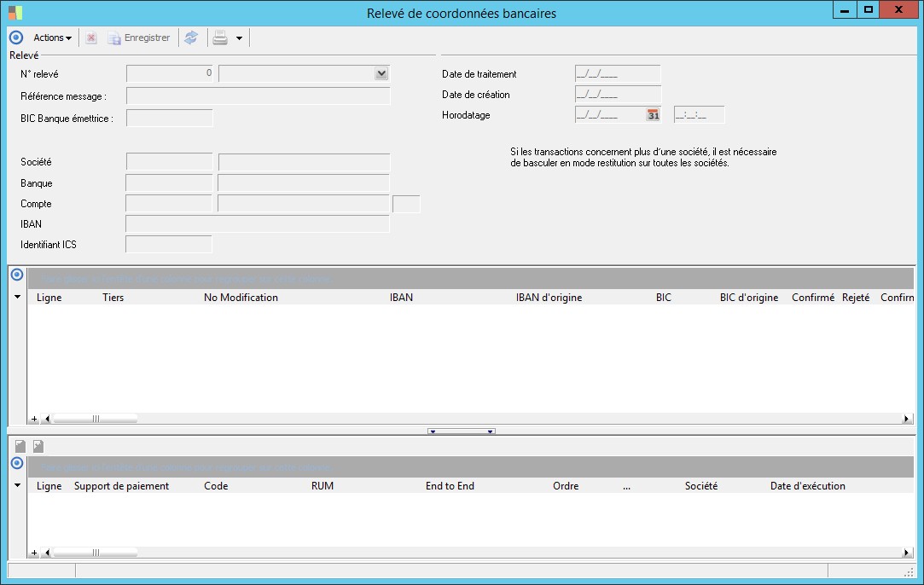Open the Actions dropdown menu
The height and width of the screenshot is (585, 924).
click(x=52, y=38)
